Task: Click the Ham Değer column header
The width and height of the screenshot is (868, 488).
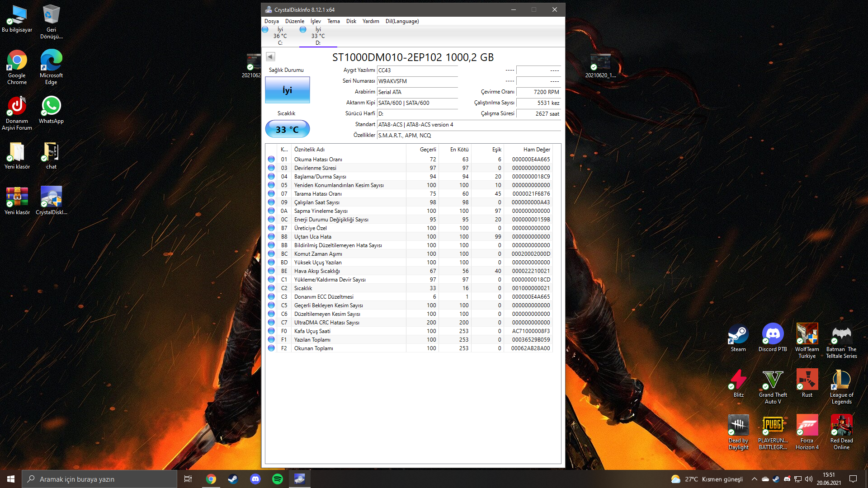Action: 536,150
